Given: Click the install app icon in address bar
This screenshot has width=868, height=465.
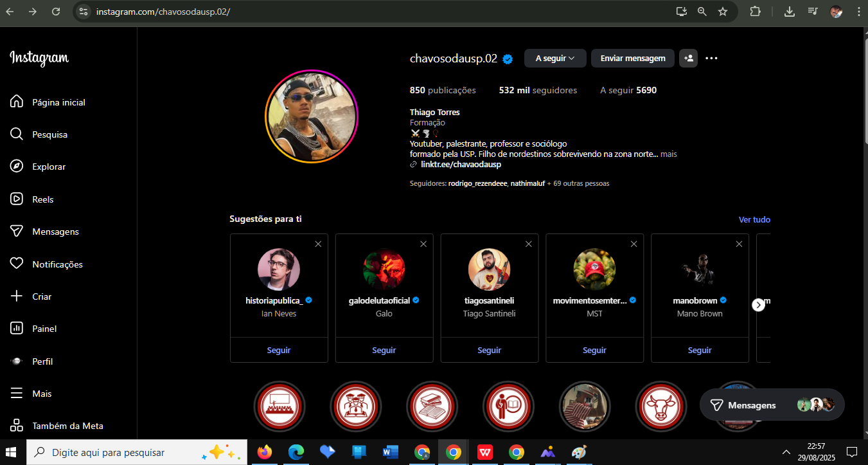Looking at the screenshot, I should 682,12.
